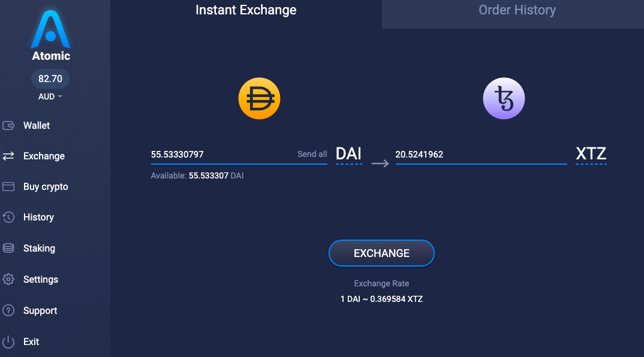Open the Wallet menu item
Viewport: 644px width, 357px height.
tap(37, 126)
